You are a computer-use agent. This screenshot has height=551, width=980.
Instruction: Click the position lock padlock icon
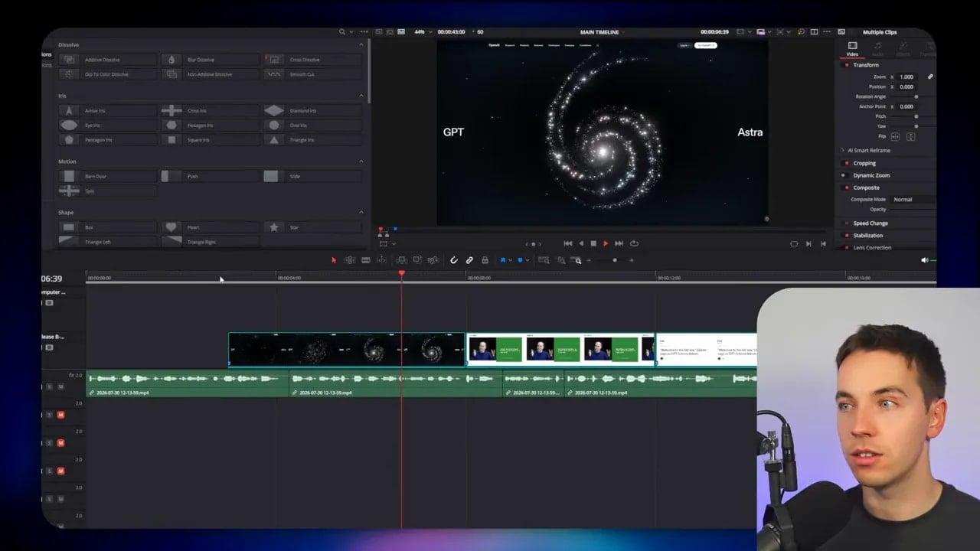(485, 260)
